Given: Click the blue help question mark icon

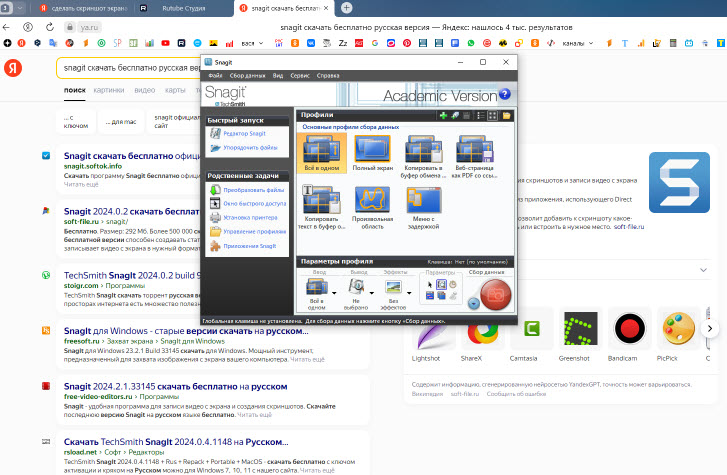Looking at the screenshot, I should 504,94.
